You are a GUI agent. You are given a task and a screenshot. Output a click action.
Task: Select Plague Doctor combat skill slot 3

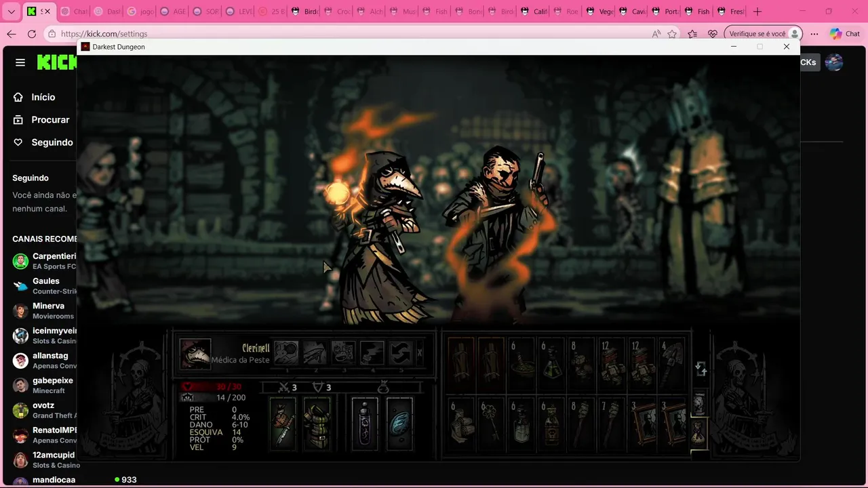pos(343,353)
